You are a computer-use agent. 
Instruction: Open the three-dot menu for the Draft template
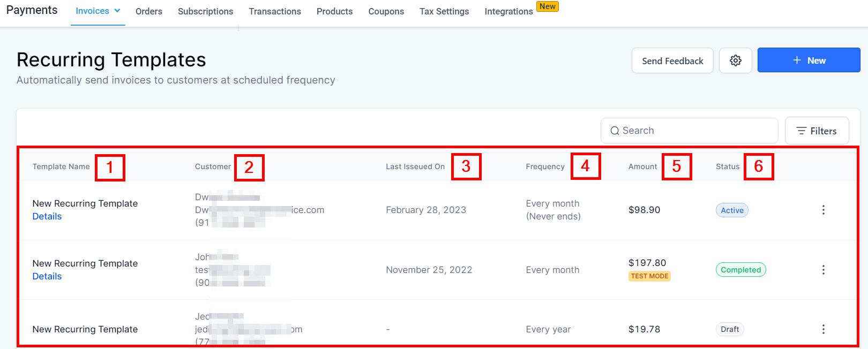tap(824, 329)
